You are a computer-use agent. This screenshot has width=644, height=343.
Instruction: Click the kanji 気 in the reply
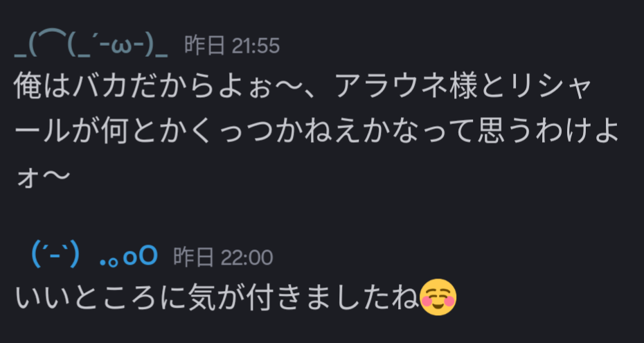click(199, 298)
